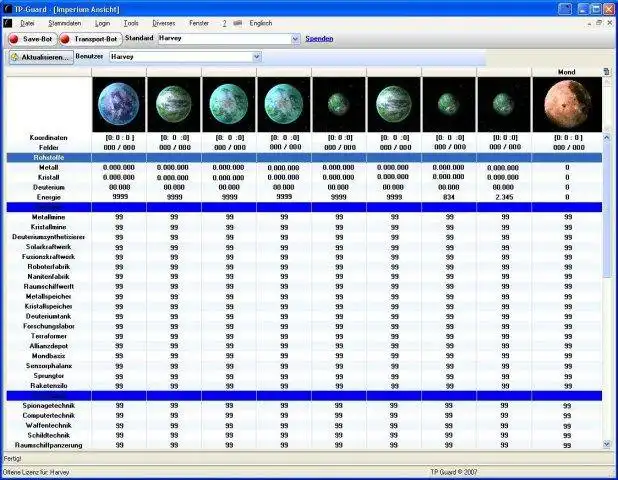The height and width of the screenshot is (480, 618).
Task: Click the Mond column header
Action: point(566,72)
